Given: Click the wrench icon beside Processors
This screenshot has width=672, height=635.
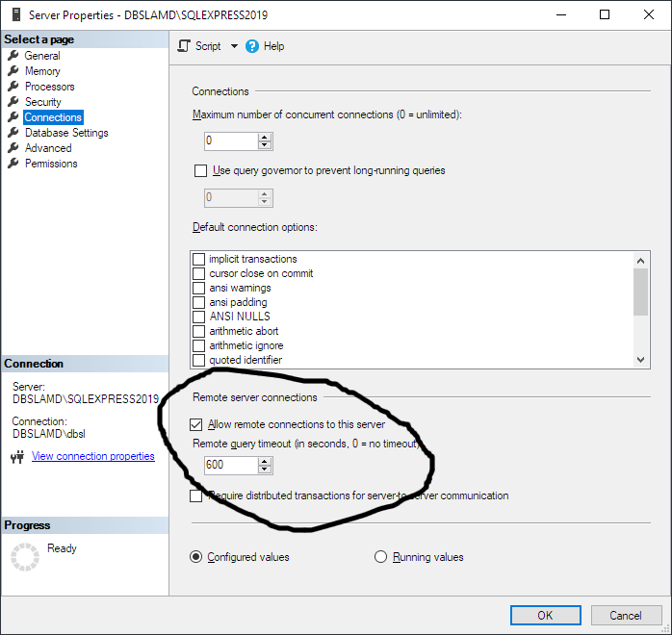Looking at the screenshot, I should 13,86.
